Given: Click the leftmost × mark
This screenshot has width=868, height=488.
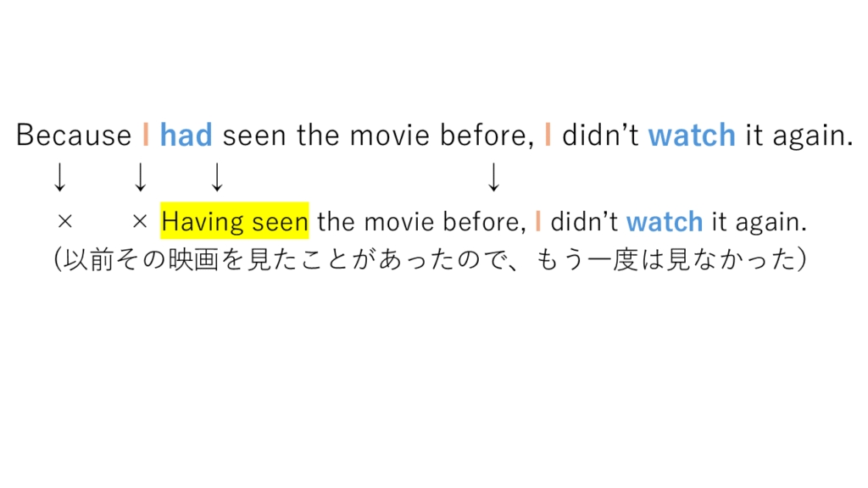Looking at the screenshot, I should click(x=64, y=223).
